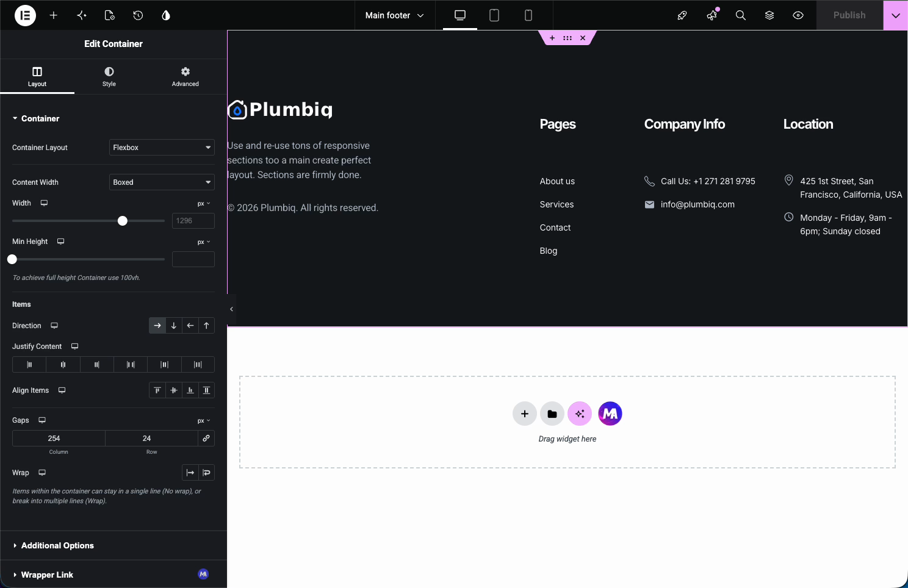Click the Min Height slider handle
The image size is (908, 588).
(x=12, y=259)
